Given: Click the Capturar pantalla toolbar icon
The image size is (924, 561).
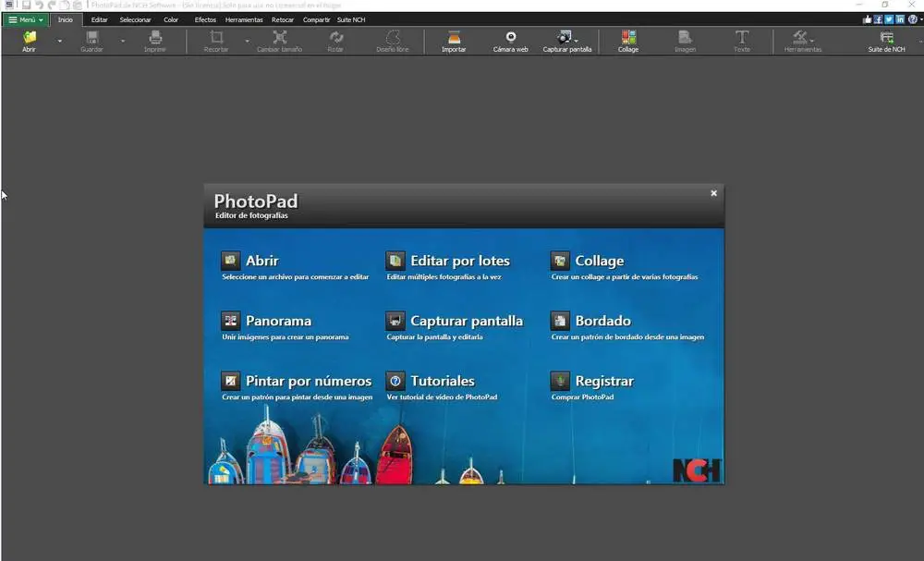Looking at the screenshot, I should click(565, 38).
